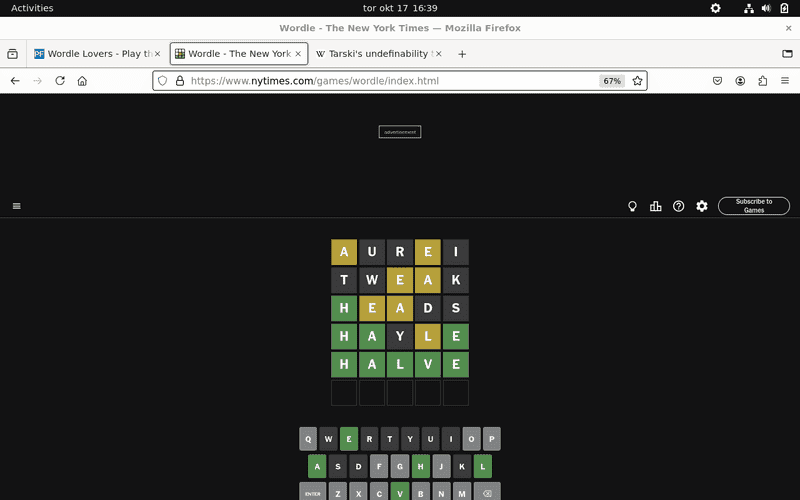Tap the dark Y key on keyboard
Image resolution: width=800 pixels, height=500 pixels.
tap(410, 439)
